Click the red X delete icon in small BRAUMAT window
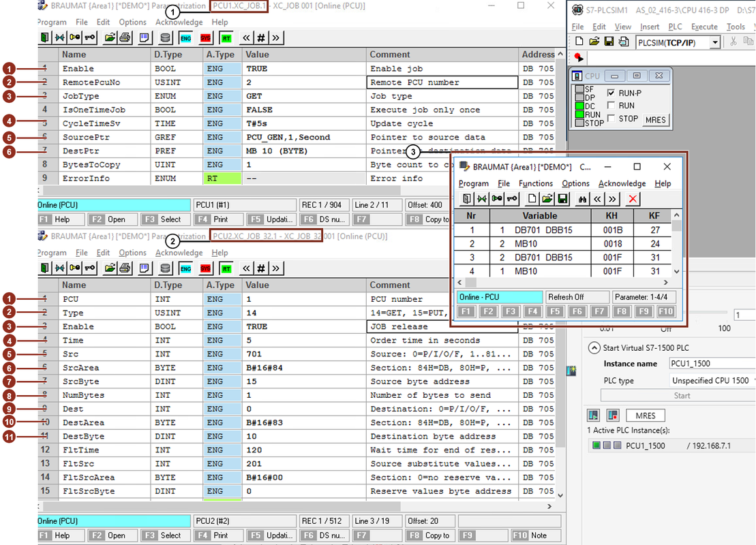 [x=633, y=198]
